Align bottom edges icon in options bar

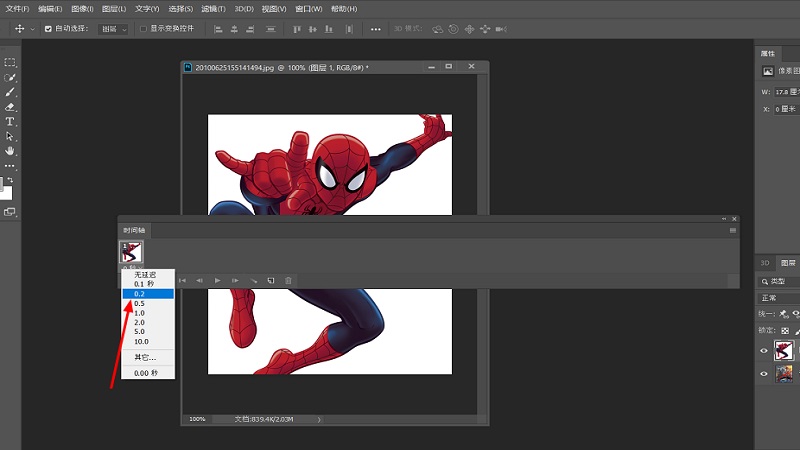(x=329, y=29)
